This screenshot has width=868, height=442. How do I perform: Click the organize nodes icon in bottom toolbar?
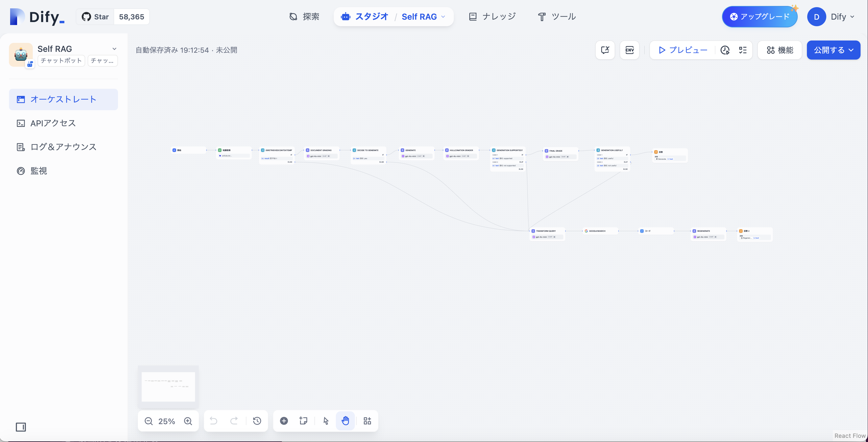[367, 421]
